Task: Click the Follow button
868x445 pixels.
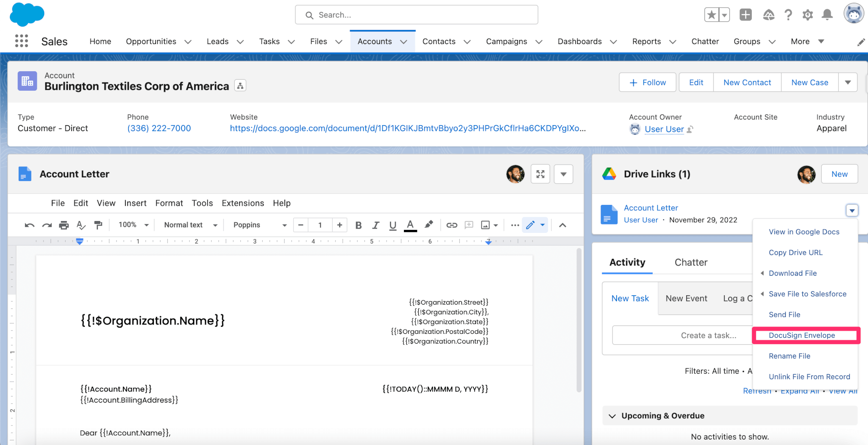Action: [x=648, y=82]
